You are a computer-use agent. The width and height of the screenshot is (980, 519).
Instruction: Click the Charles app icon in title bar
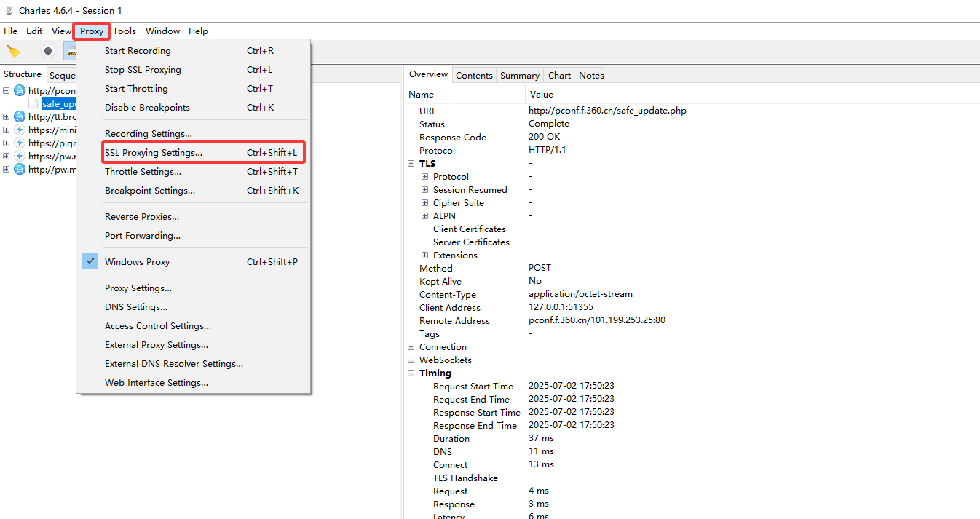point(9,10)
